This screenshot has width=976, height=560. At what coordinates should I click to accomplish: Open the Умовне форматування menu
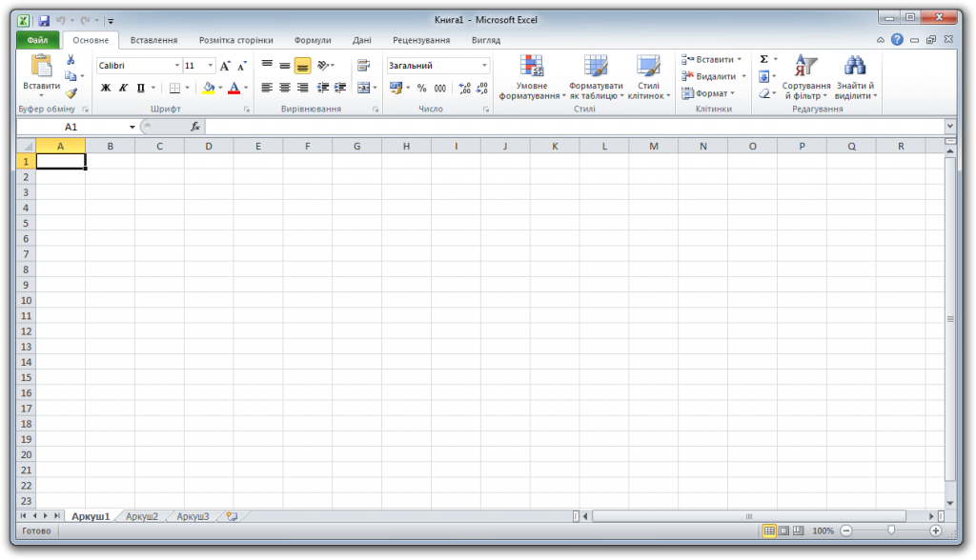(532, 77)
